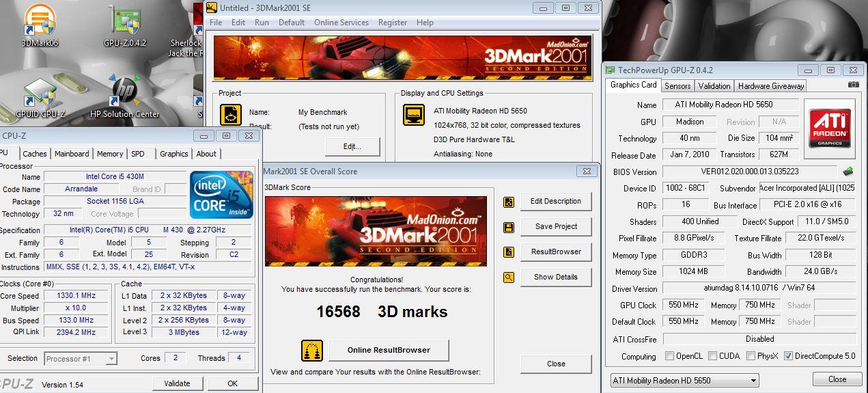868x393 pixels.
Task: Switch to the SPD tab in CPU-Z
Action: coord(138,154)
